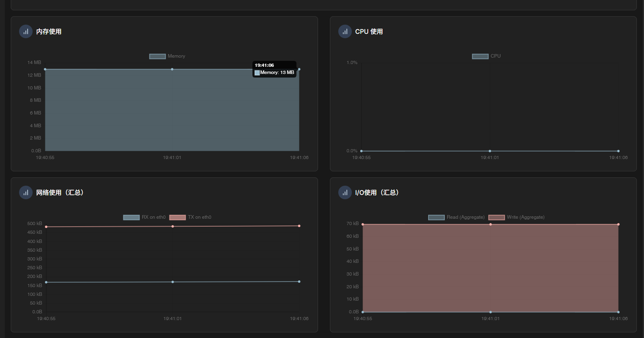Click 19:41:01 on the I/O chart axis
This screenshot has height=338, width=644.
491,319
